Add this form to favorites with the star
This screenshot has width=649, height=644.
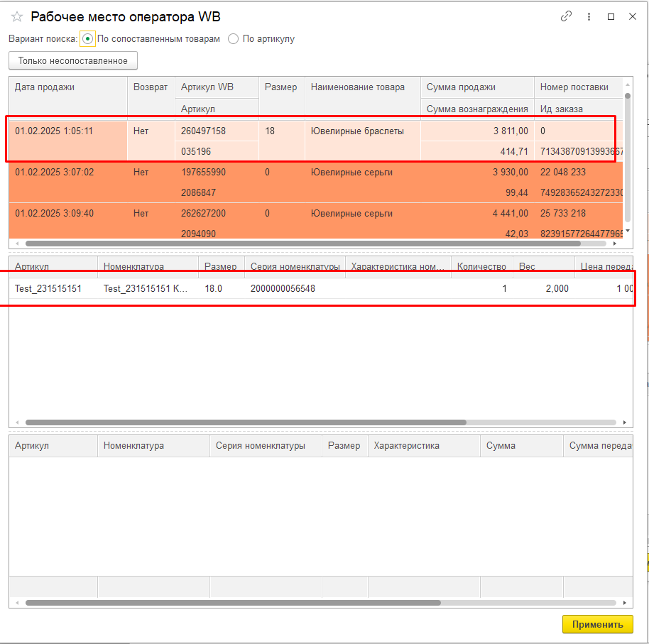tap(17, 17)
